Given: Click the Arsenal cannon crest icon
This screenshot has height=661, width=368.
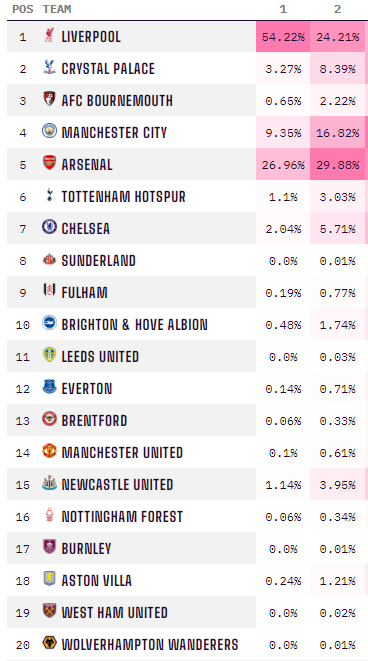Looking at the screenshot, I should pos(49,163).
